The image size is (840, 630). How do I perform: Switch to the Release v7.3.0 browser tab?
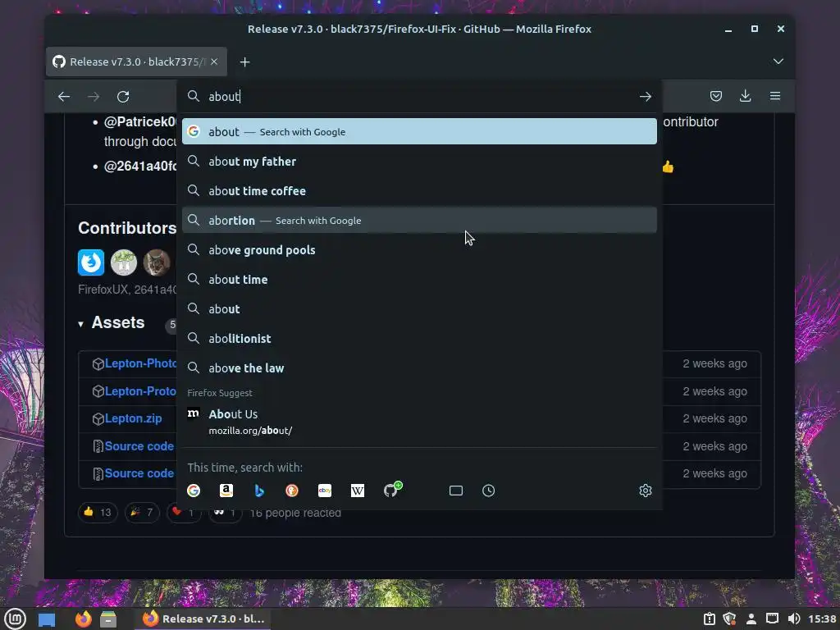click(x=137, y=62)
